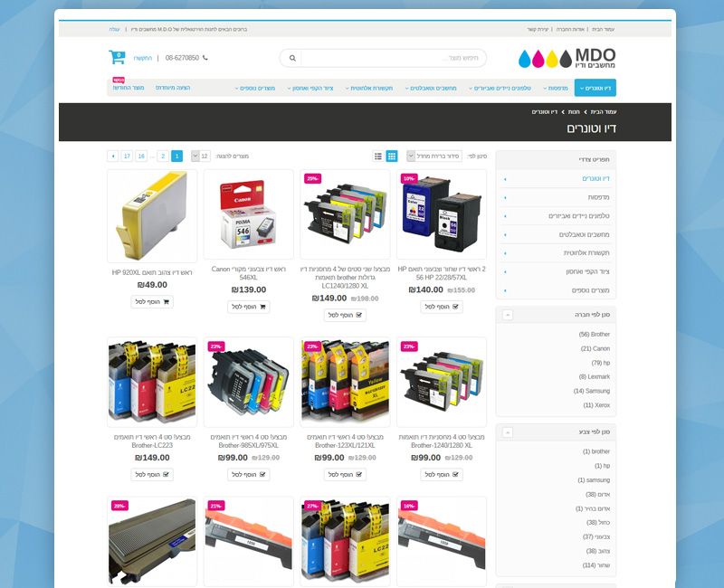
Task: Filter by color צהוב (38)
Action: pyautogui.click(x=598, y=551)
